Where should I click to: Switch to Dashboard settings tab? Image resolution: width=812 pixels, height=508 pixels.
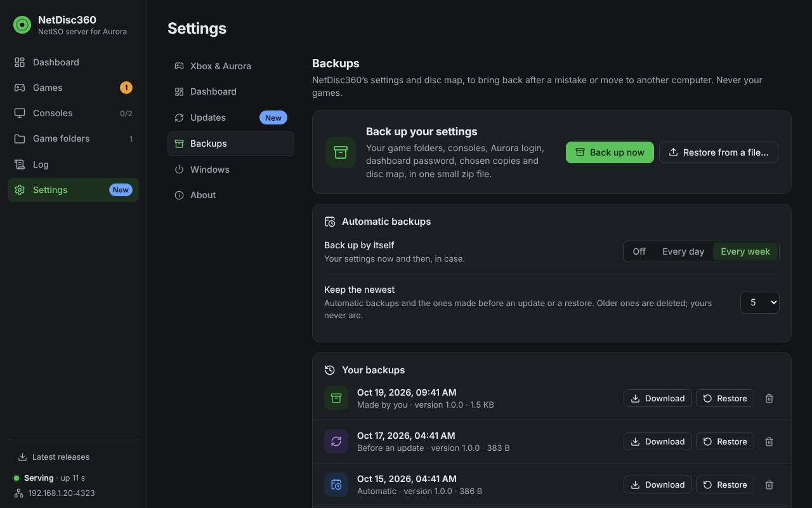coord(231,91)
